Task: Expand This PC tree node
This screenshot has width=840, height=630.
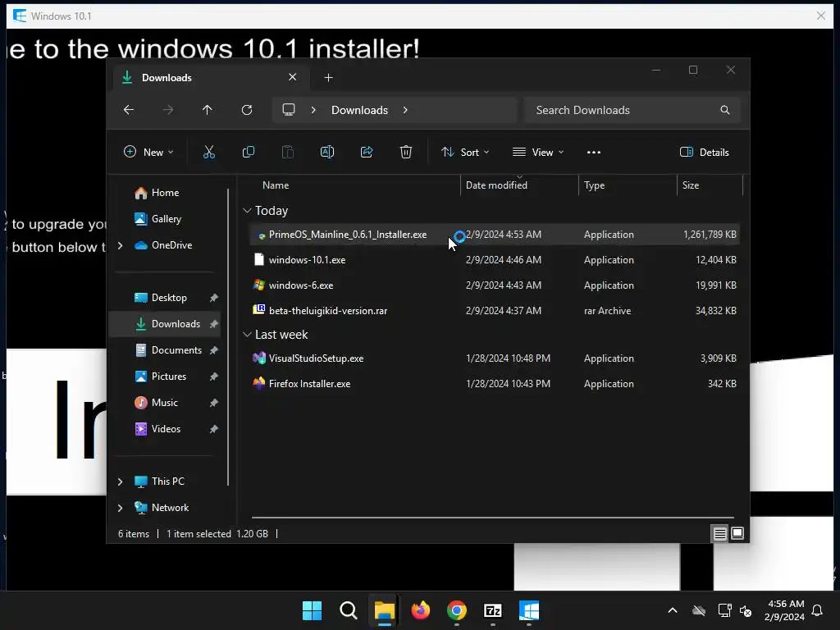Action: click(x=120, y=482)
